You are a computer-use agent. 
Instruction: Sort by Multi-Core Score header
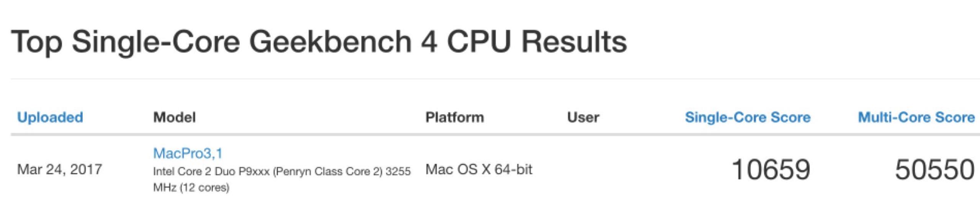pos(916,117)
